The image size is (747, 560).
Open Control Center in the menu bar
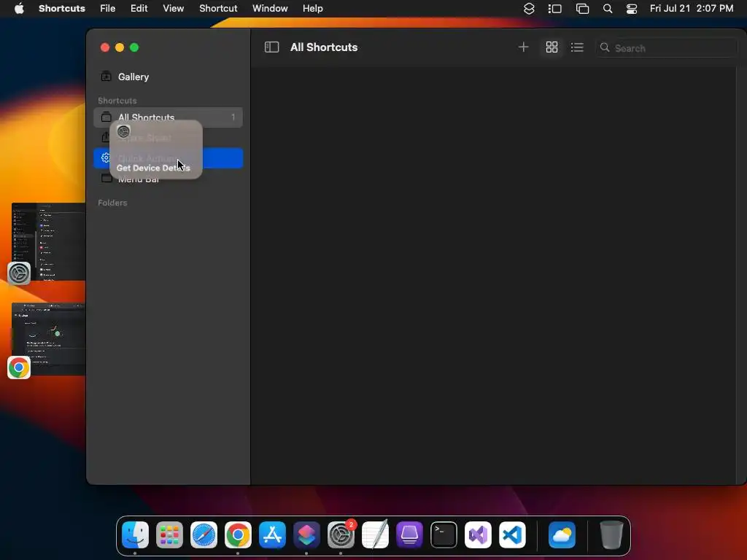tap(632, 8)
